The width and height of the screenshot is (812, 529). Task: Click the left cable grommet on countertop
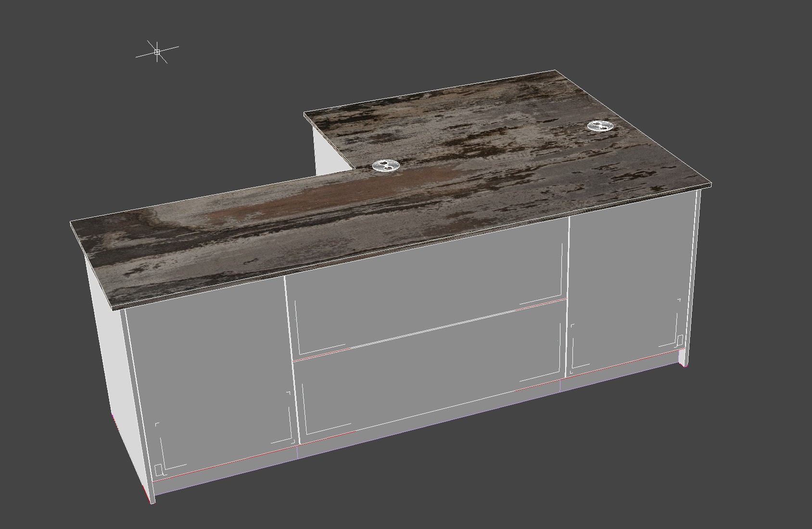(x=386, y=166)
